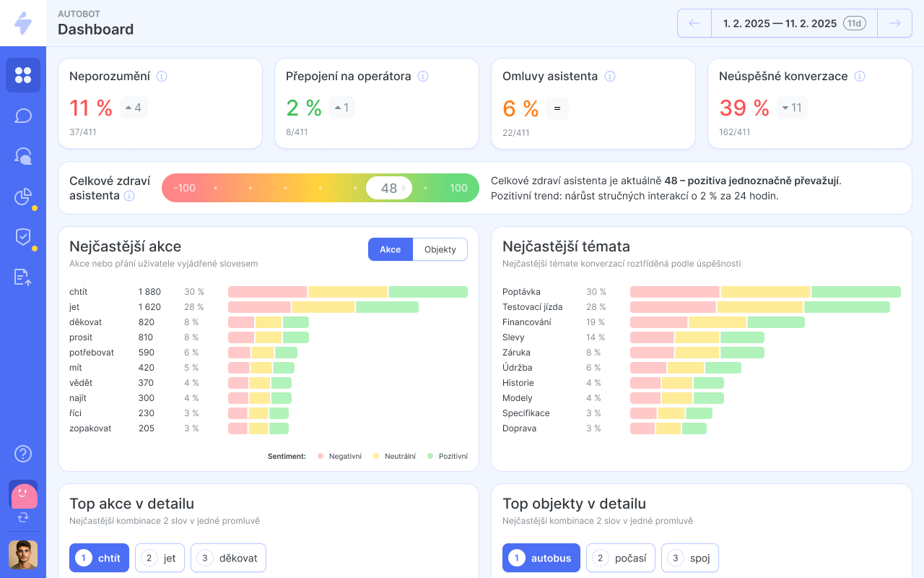The width and height of the screenshot is (924, 578).
Task: Open the conversations chat bubble icon
Action: (x=23, y=116)
